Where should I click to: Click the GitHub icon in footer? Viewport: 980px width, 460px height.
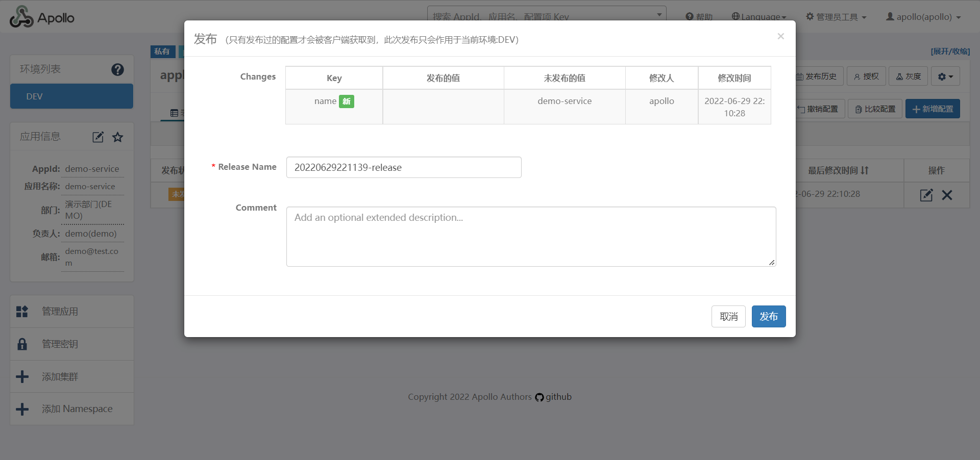click(540, 397)
